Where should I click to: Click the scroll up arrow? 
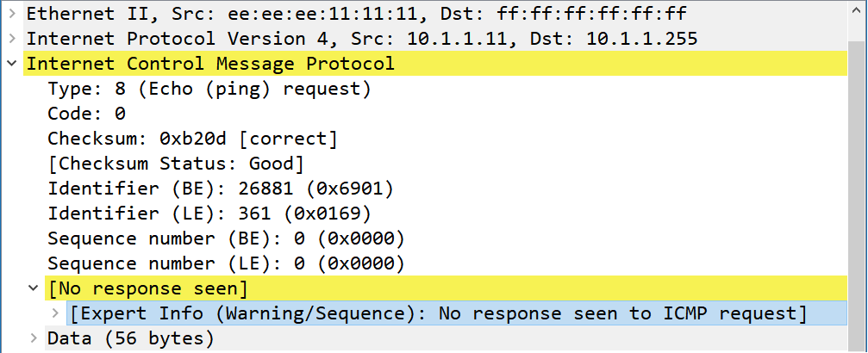click(858, 9)
